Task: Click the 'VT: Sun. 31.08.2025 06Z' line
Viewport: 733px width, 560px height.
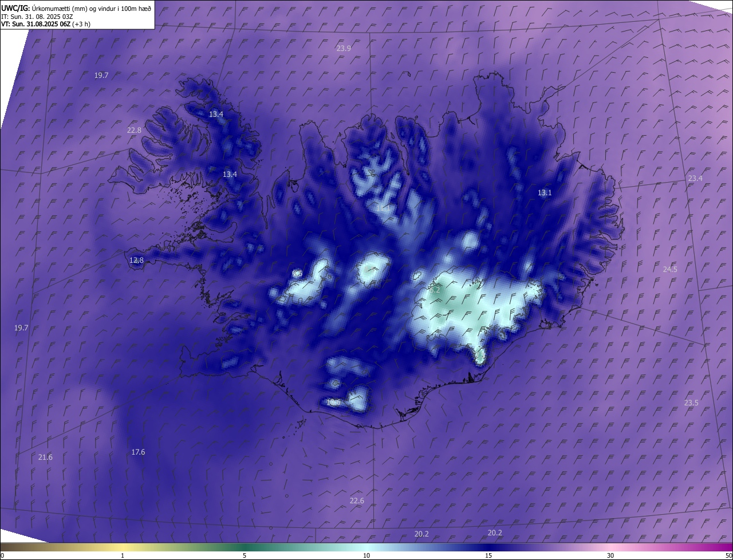Action: (46, 24)
